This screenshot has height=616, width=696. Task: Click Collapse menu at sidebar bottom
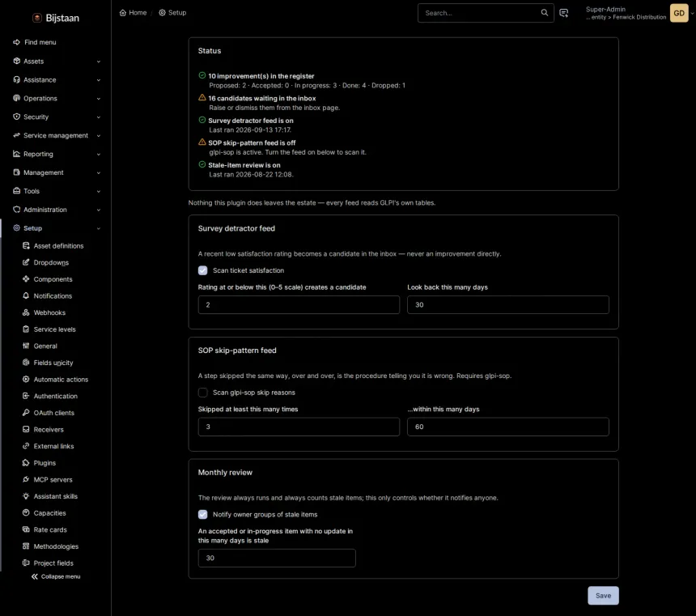pyautogui.click(x=56, y=576)
